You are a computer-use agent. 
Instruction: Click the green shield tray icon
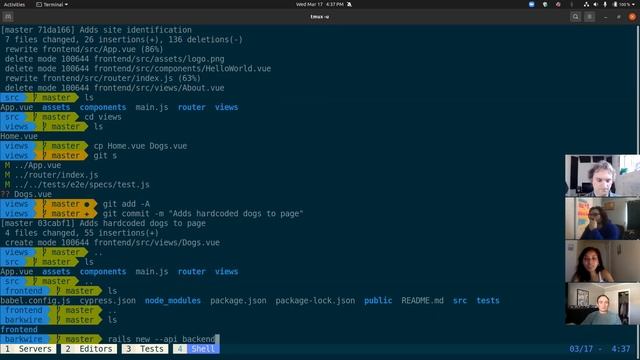click(x=545, y=4)
